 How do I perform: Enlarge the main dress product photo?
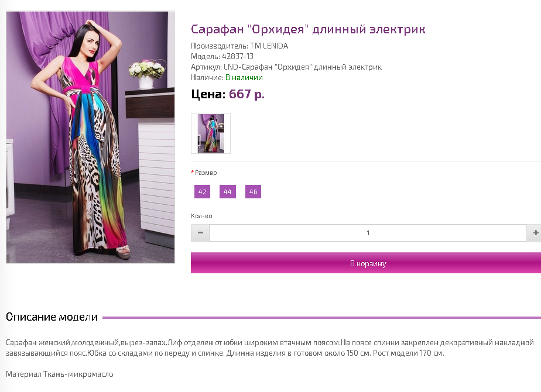90,137
